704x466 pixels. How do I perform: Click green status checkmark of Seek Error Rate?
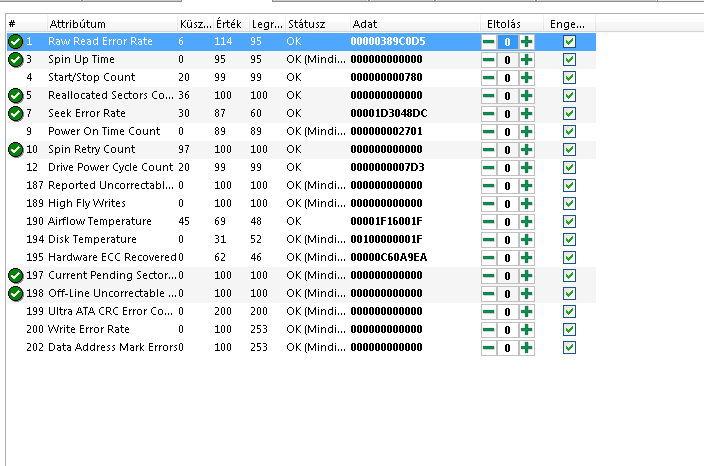pyautogui.click(x=15, y=114)
